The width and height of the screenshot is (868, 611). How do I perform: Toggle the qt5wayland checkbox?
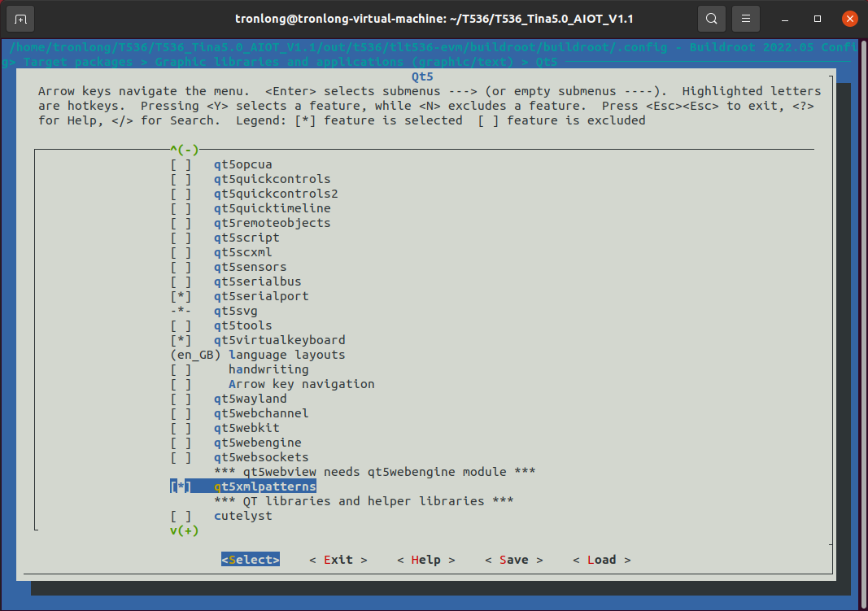point(181,399)
